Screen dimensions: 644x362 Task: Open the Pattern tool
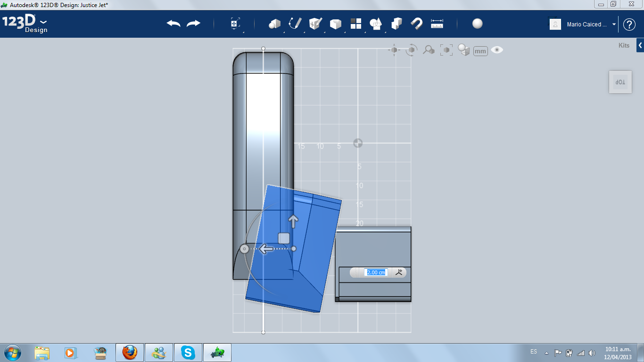pyautogui.click(x=355, y=24)
